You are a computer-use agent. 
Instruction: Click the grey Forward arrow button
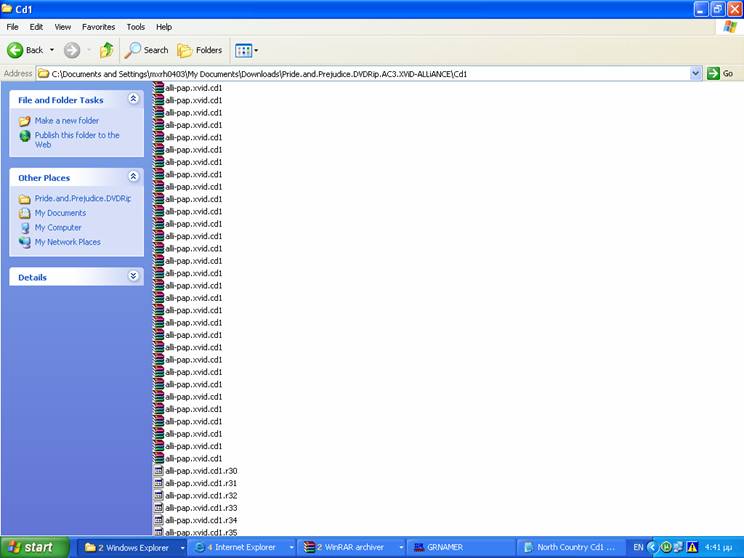72,50
